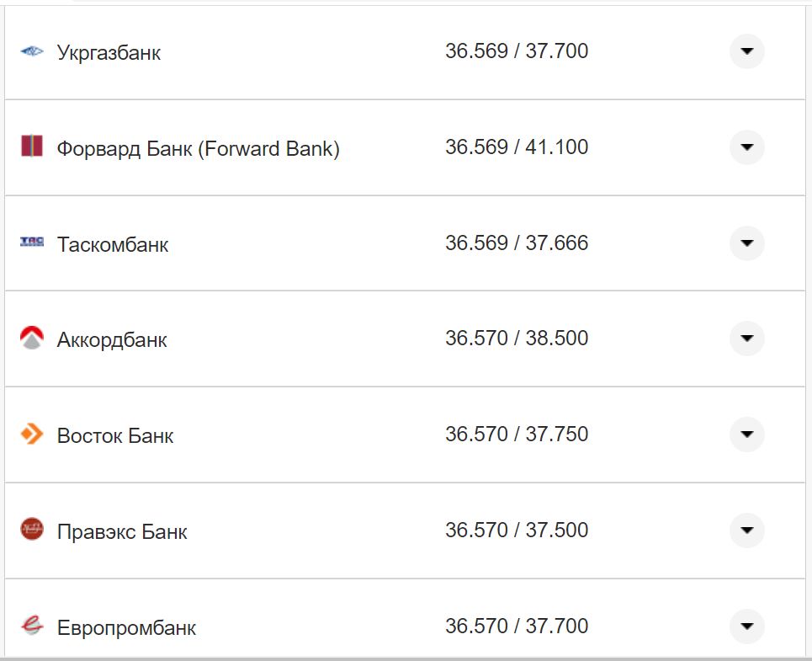Expand the Правэкс Банк arrow
This screenshot has height=661, width=812.
pos(746,530)
